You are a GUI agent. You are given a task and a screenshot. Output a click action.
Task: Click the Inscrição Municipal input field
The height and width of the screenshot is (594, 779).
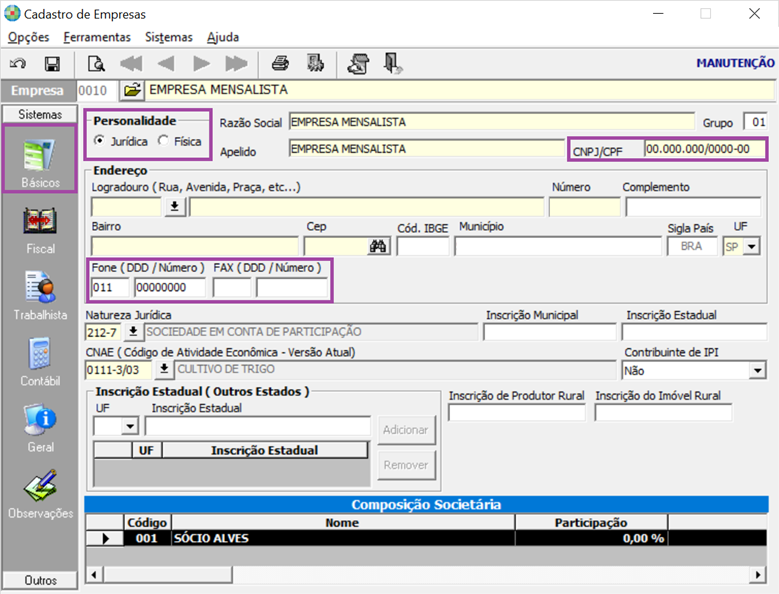tap(549, 332)
